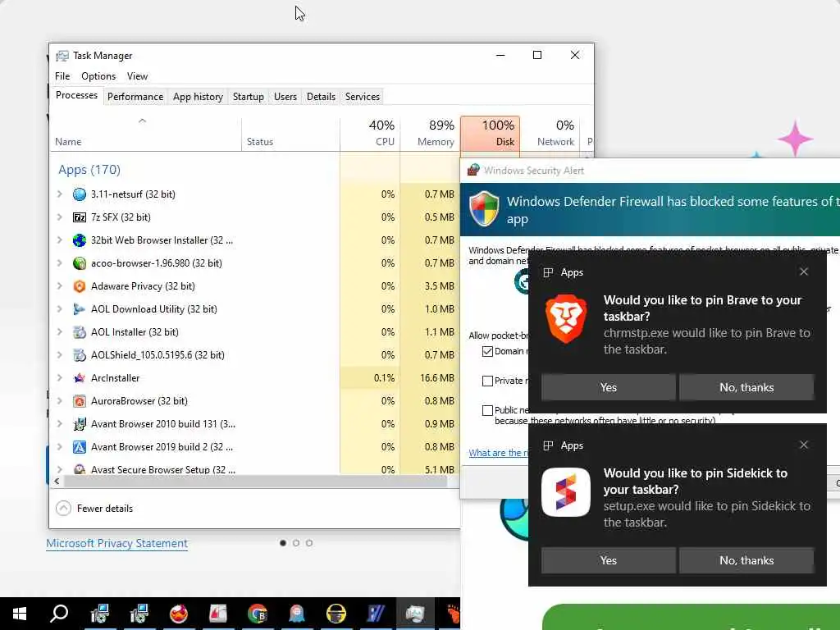Sort by the CPU column header
840x630 pixels.
point(370,134)
